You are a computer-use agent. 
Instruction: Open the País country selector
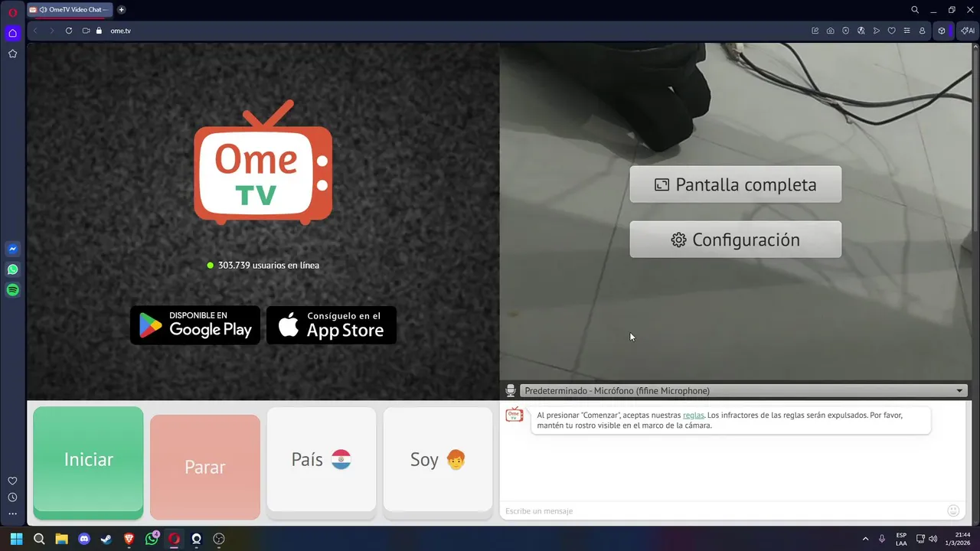point(322,459)
